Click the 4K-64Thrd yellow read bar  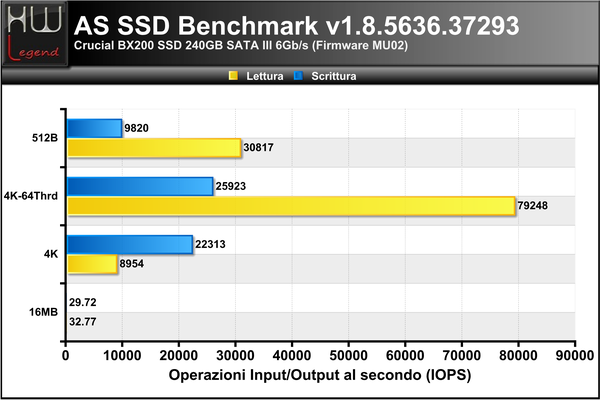[291, 206]
